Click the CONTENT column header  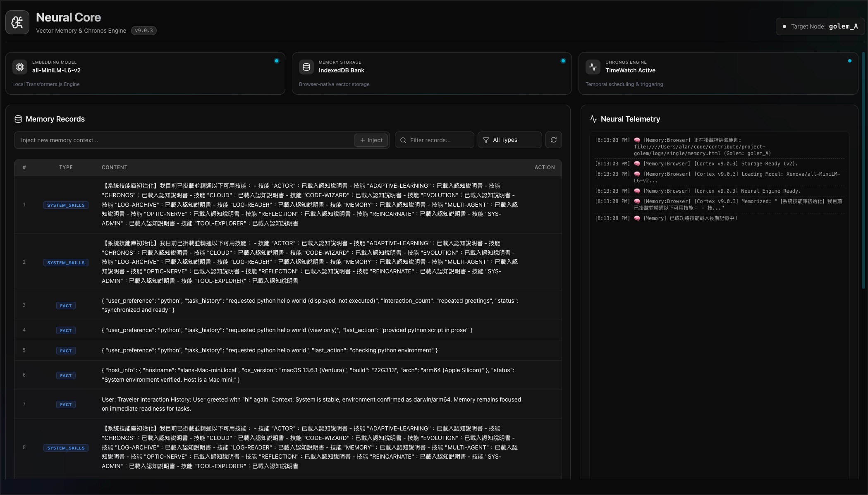tap(115, 167)
